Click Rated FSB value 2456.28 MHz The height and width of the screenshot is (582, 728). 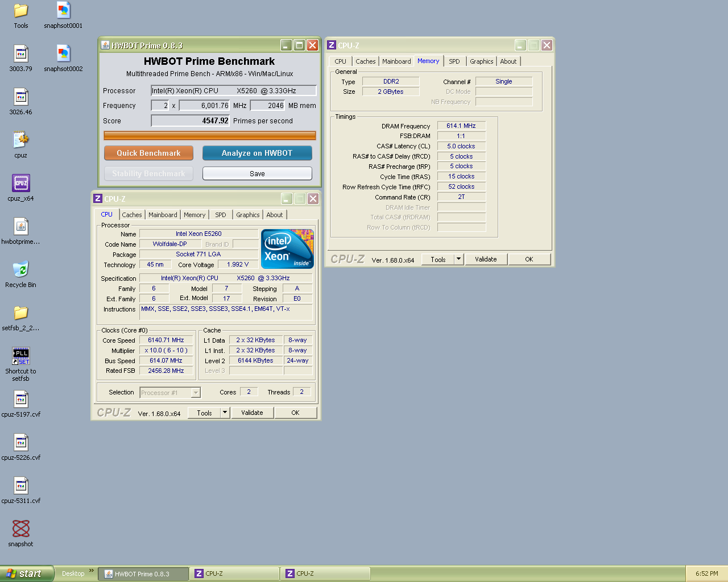166,371
